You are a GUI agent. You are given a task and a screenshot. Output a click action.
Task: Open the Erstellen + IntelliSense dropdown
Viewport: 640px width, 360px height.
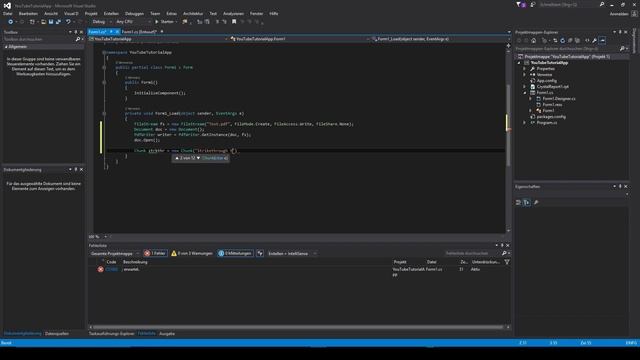click(x=292, y=253)
